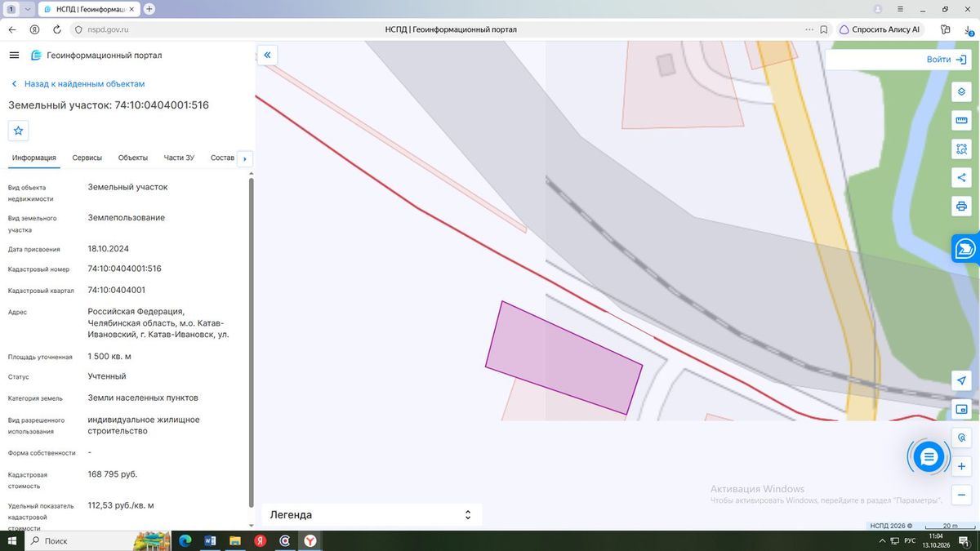Reload the page in browser
Viewport: 980px width, 551px height.
[x=57, y=29]
